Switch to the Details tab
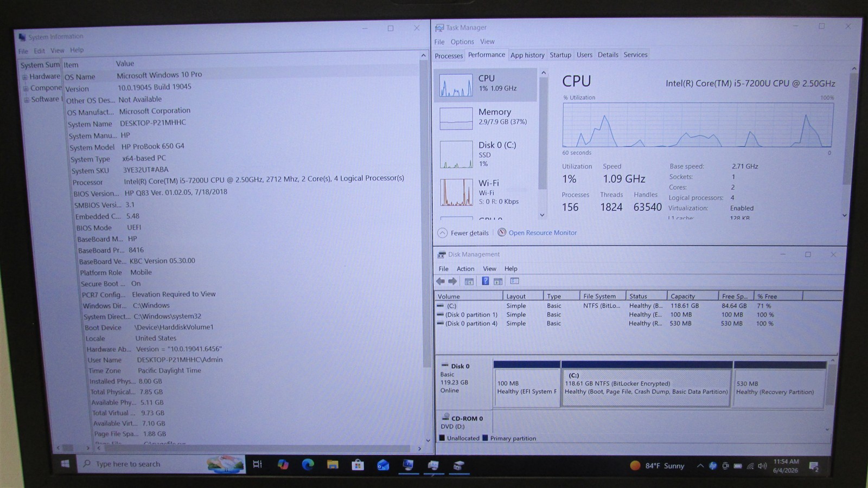This screenshot has height=488, width=868. pos(608,55)
